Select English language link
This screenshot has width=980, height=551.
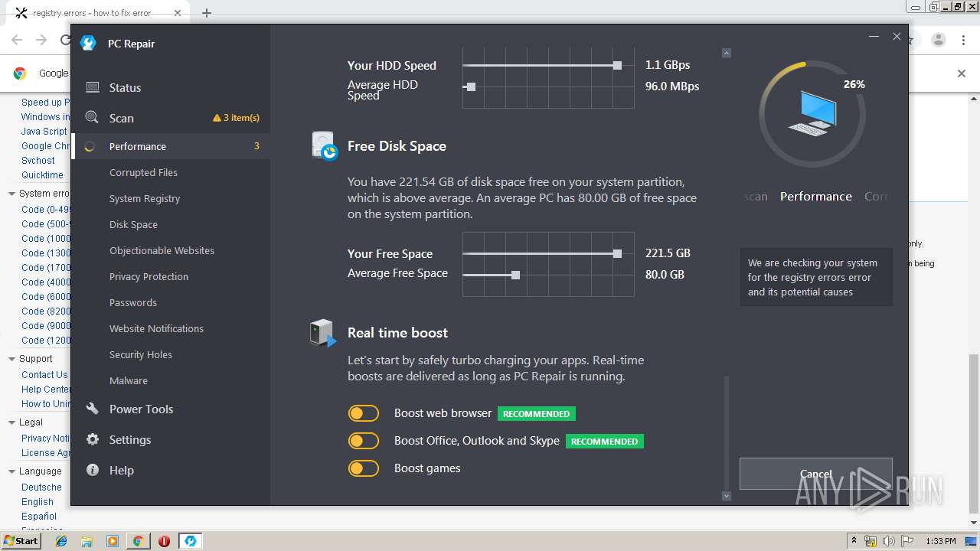tap(38, 502)
